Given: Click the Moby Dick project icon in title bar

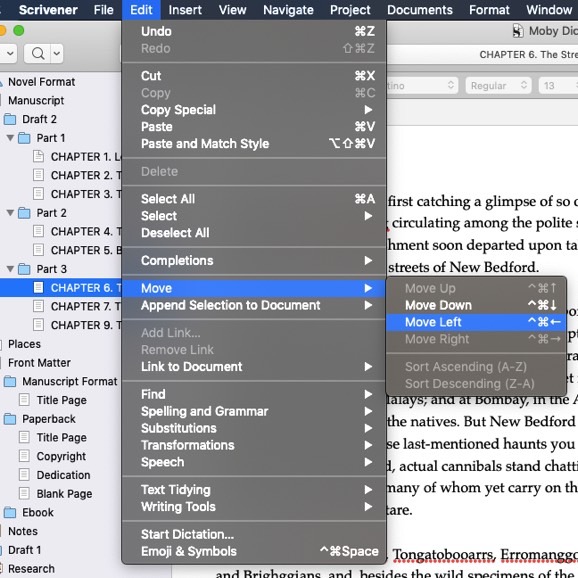Looking at the screenshot, I should point(518,31).
